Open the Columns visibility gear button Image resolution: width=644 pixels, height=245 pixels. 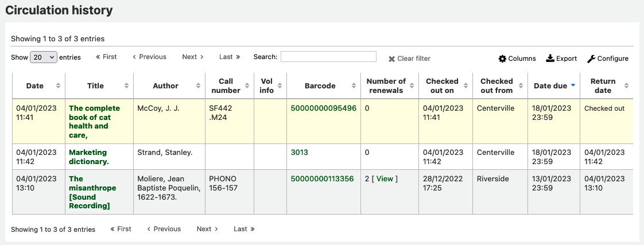[x=517, y=59]
